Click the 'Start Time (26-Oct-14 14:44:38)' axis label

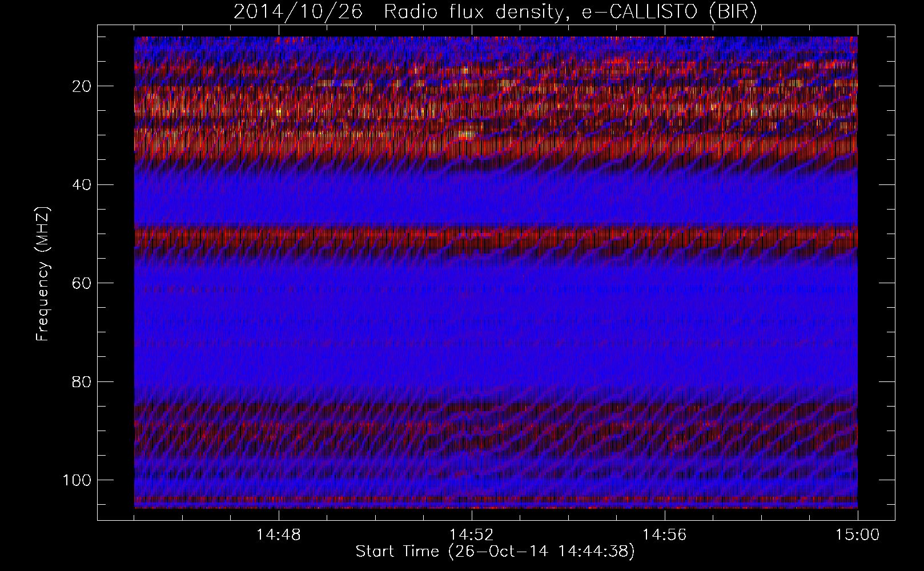[x=495, y=552]
